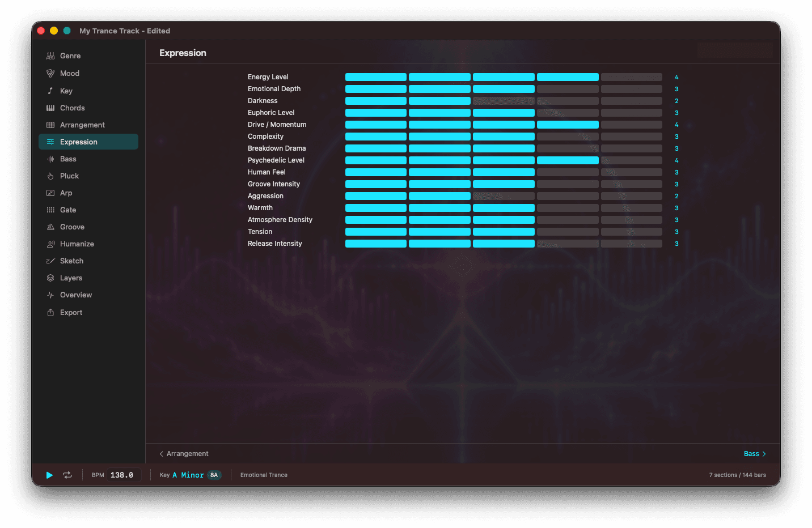
Task: Set Atmosphere Density to 5
Action: pos(631,220)
